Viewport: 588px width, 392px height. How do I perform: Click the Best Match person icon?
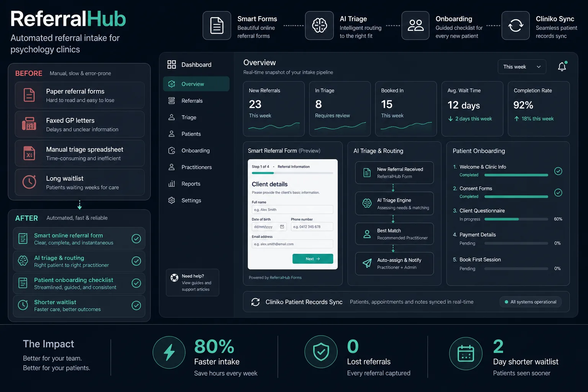pos(367,234)
